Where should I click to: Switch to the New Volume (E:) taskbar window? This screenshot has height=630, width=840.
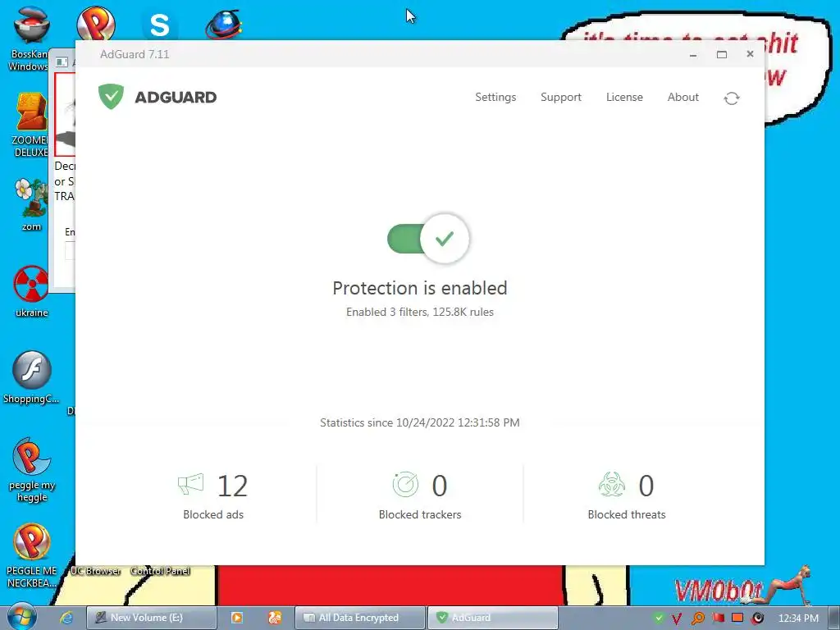(151, 618)
